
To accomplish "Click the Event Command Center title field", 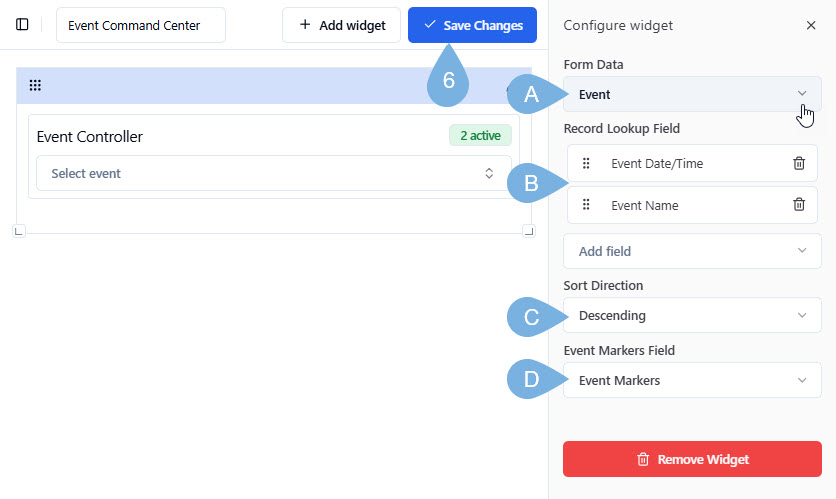I will click(140, 25).
